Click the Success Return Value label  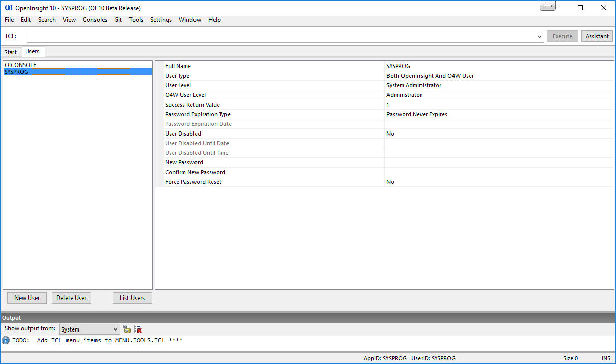click(192, 105)
